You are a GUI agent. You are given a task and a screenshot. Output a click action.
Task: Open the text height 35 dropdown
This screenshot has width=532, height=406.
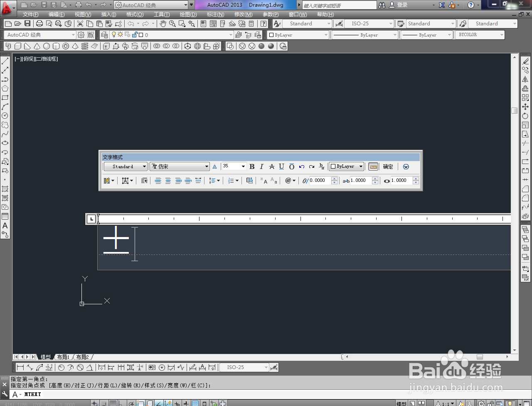pyautogui.click(x=234, y=166)
